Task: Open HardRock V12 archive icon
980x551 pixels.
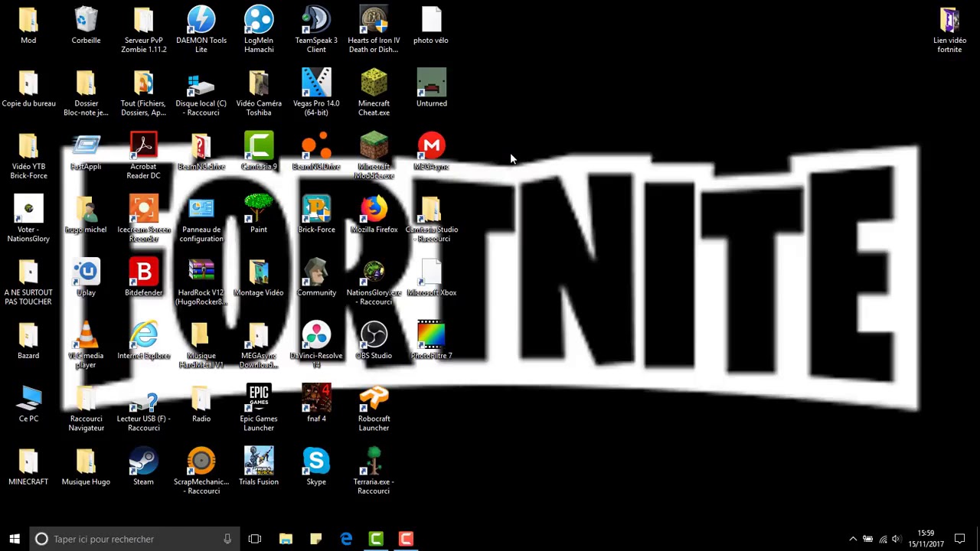Action: pos(201,282)
